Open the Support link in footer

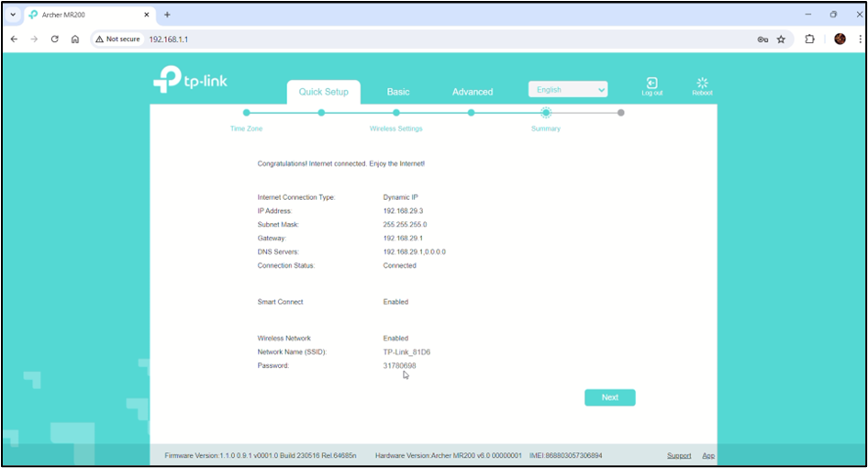pyautogui.click(x=679, y=455)
